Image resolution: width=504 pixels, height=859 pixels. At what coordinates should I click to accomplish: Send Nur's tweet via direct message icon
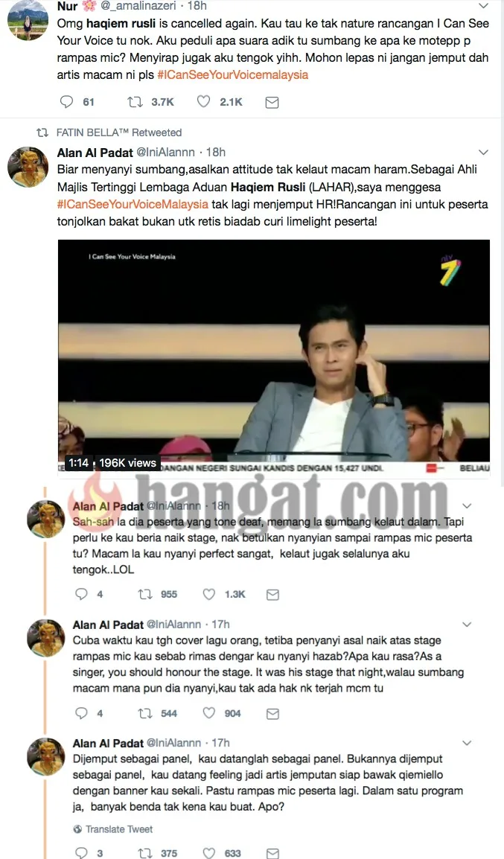coord(272,103)
